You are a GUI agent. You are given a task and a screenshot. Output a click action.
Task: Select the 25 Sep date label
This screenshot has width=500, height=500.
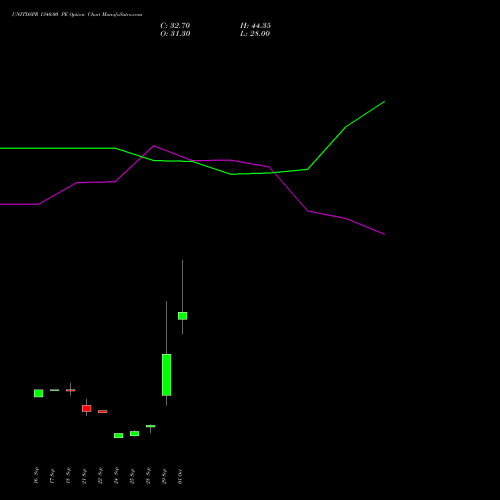[132, 476]
